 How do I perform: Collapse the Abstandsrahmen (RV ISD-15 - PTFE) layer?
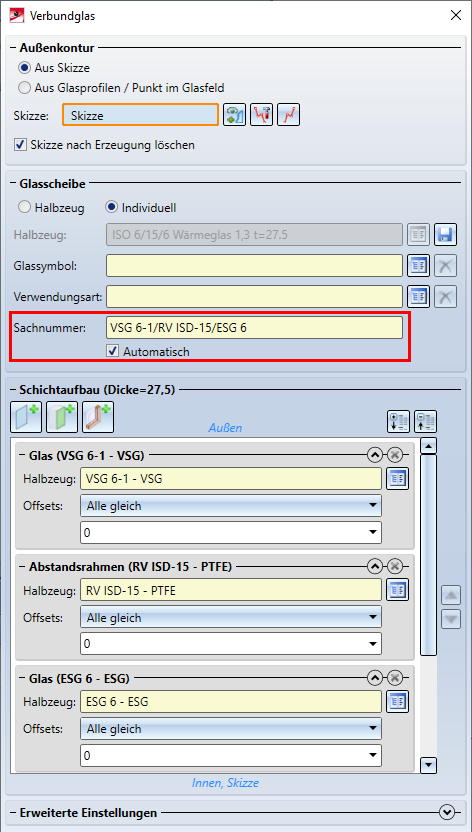click(374, 567)
